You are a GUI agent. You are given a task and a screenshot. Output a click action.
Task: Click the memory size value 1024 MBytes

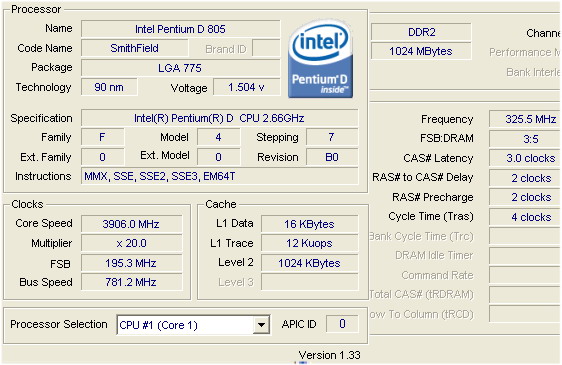421,51
